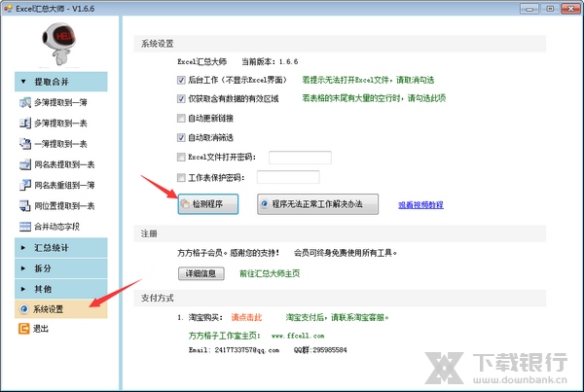Select 同名表提取到一表 menu item
The width and height of the screenshot is (584, 392).
coord(64,164)
